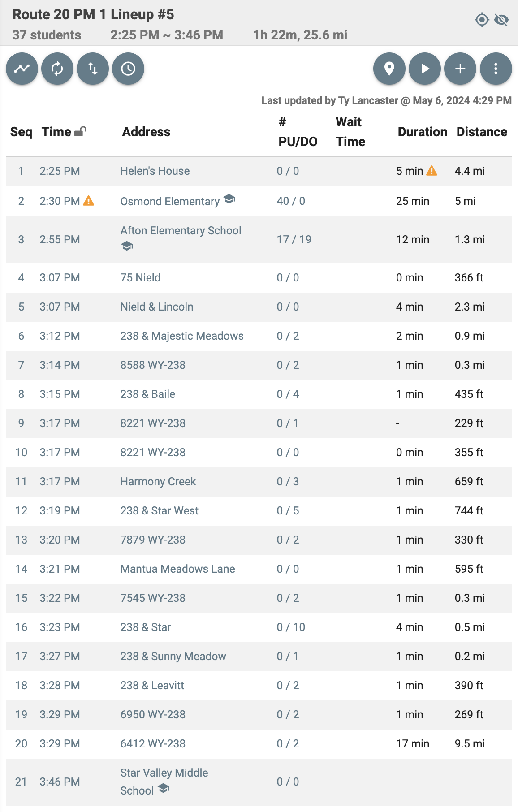Open the three-dot more options menu

tap(496, 69)
